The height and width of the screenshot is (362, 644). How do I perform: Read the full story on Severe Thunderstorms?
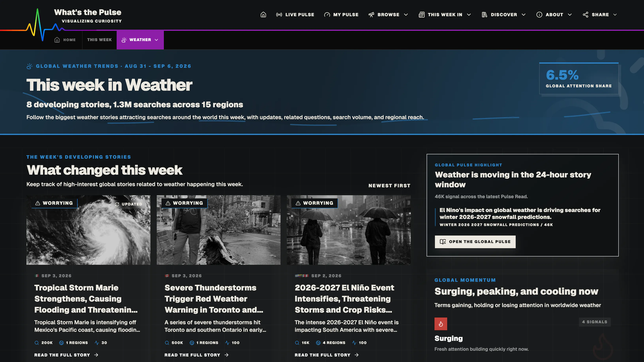[196, 355]
